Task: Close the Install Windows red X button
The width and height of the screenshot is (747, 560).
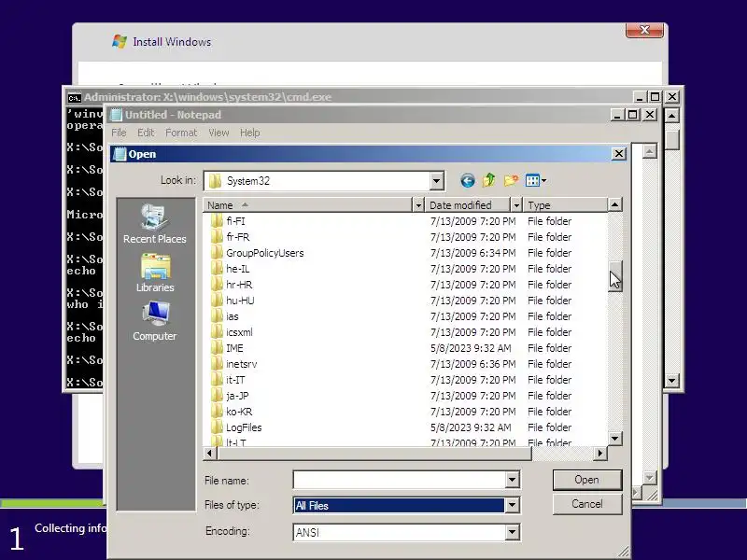Action: (644, 30)
